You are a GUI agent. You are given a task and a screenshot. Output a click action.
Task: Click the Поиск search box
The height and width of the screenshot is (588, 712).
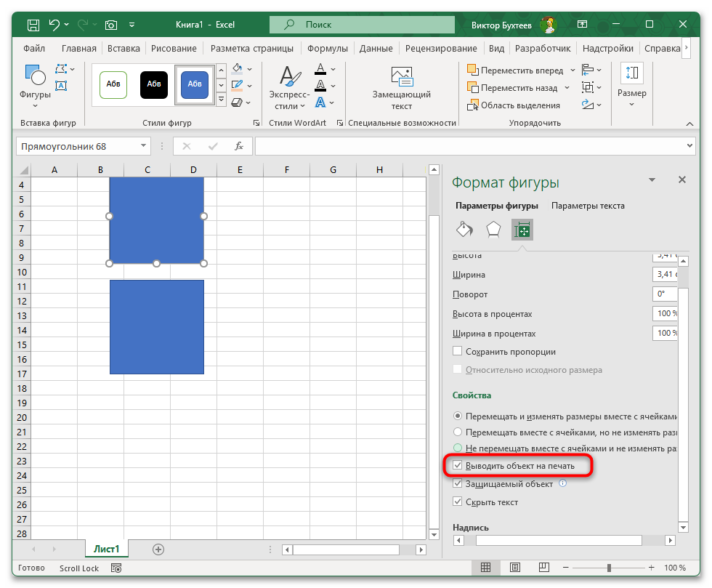[x=362, y=25]
